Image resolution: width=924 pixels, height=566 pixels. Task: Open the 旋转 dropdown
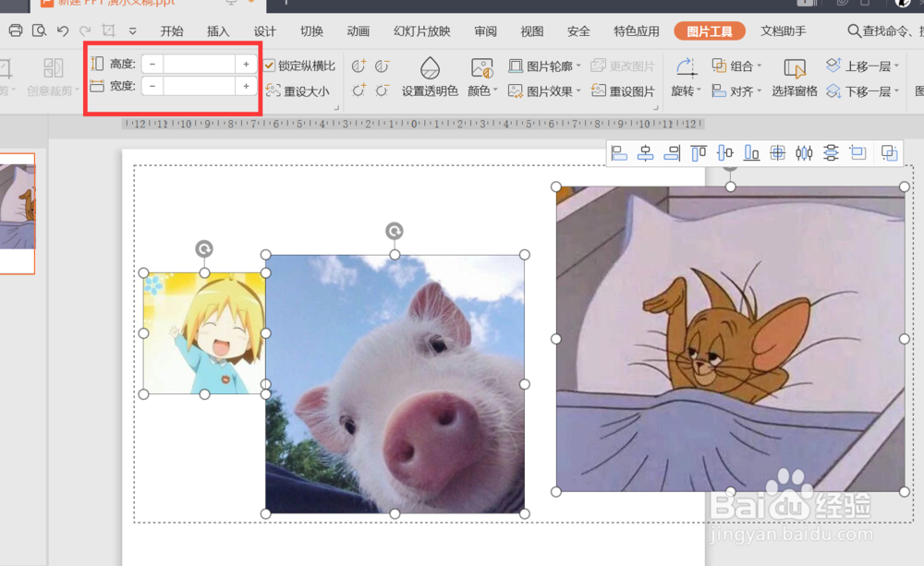(686, 77)
